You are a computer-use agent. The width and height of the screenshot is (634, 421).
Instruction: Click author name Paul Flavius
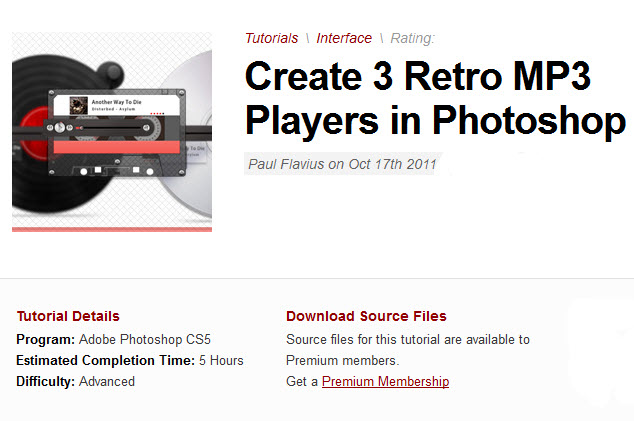284,165
